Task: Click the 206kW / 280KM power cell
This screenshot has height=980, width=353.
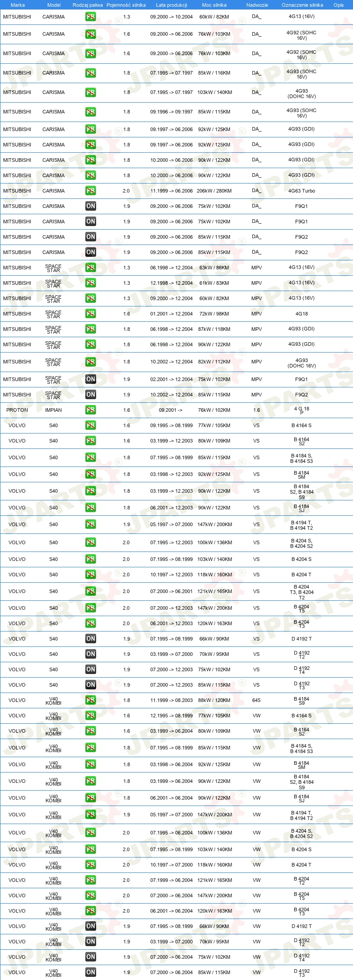Action: click(214, 191)
